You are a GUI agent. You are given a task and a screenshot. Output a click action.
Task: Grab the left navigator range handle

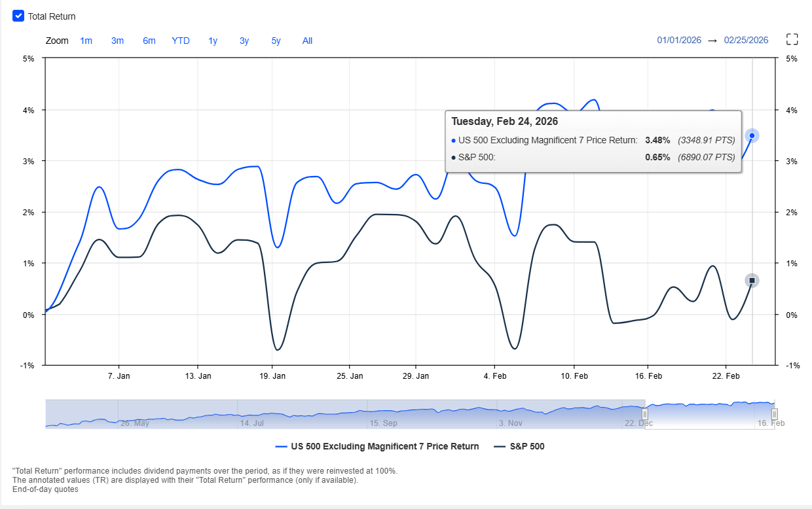tap(645, 414)
